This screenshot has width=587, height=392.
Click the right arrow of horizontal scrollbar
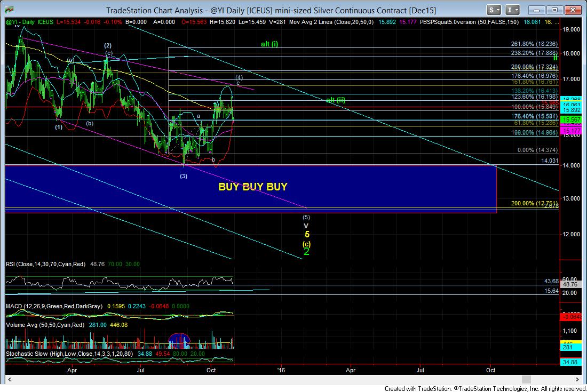(577, 379)
